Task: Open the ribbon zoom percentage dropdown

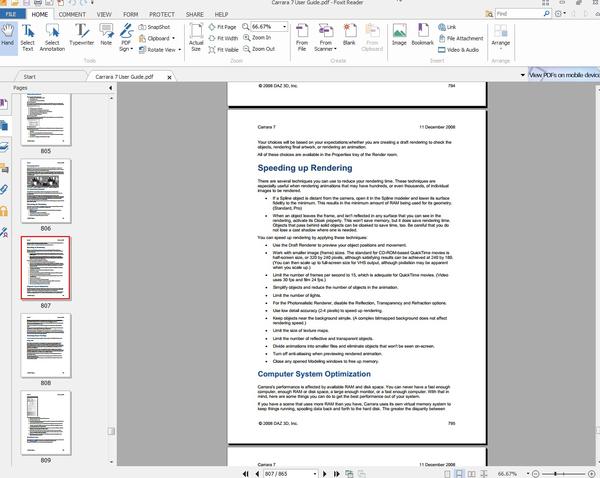Action: 284,27
